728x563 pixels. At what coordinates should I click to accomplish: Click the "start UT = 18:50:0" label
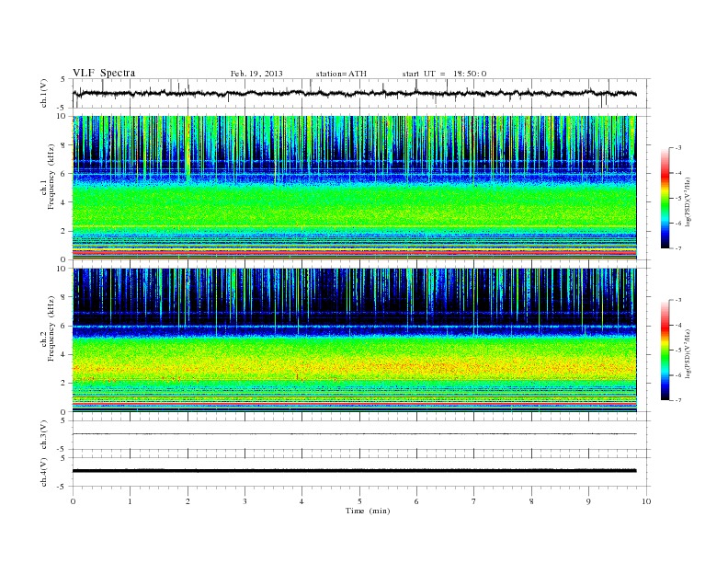tap(444, 74)
